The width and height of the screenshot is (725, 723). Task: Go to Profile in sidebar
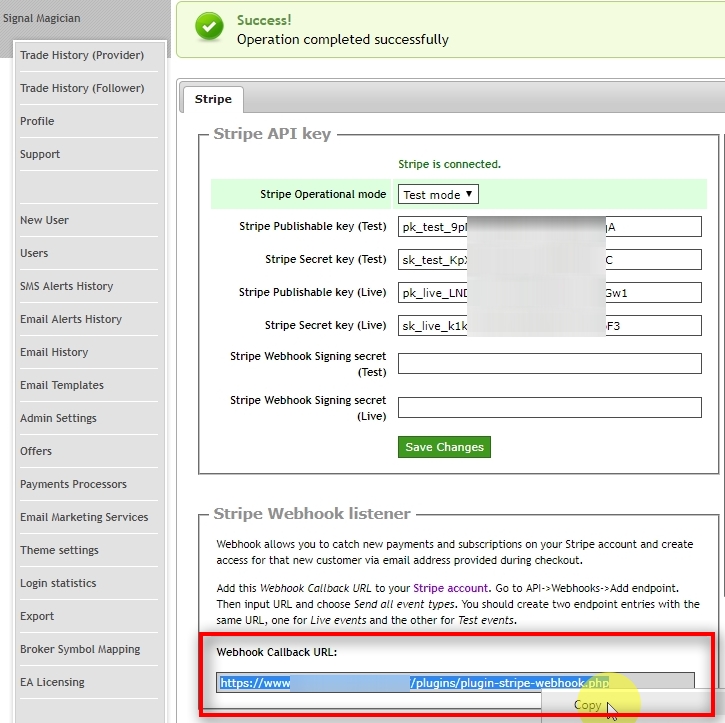37,121
